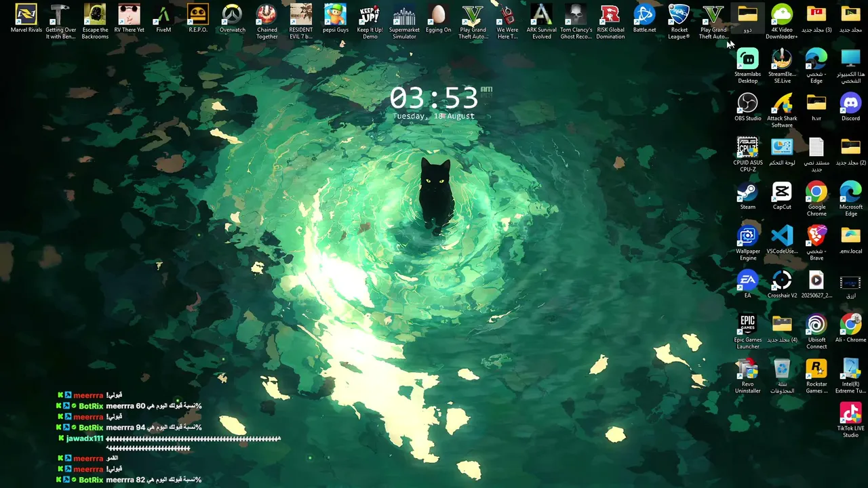Open the 4K Video Downloader+ icon

[782, 21]
